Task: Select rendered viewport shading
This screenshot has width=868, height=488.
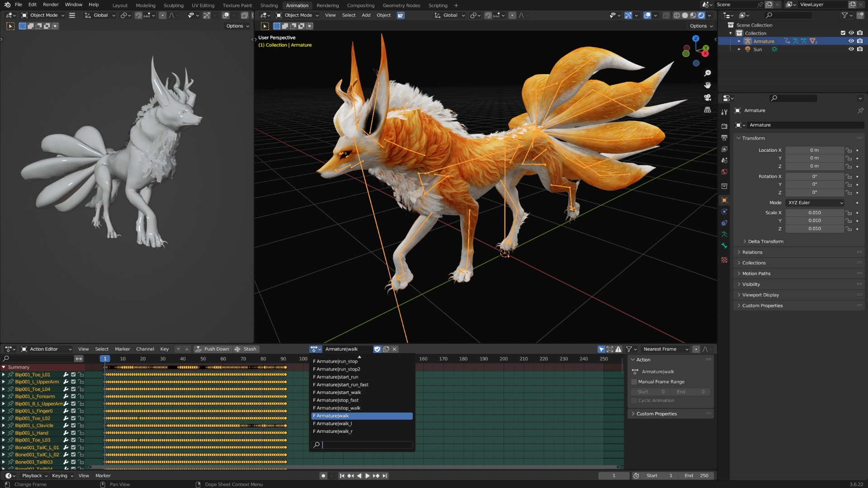Action: tap(701, 15)
